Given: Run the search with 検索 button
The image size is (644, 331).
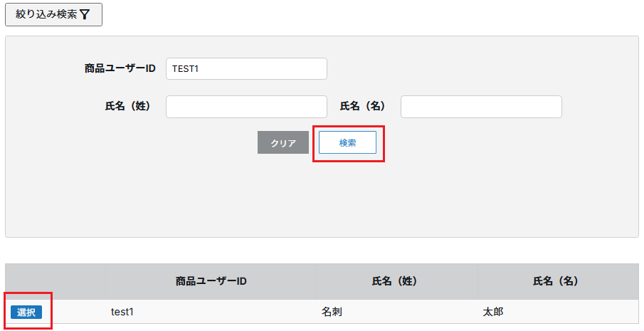Looking at the screenshot, I should point(347,142).
